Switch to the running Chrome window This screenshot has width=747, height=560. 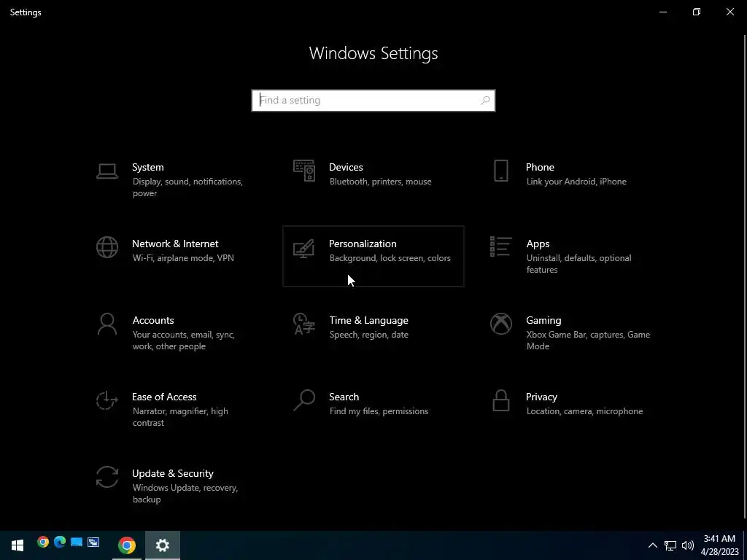(x=127, y=545)
